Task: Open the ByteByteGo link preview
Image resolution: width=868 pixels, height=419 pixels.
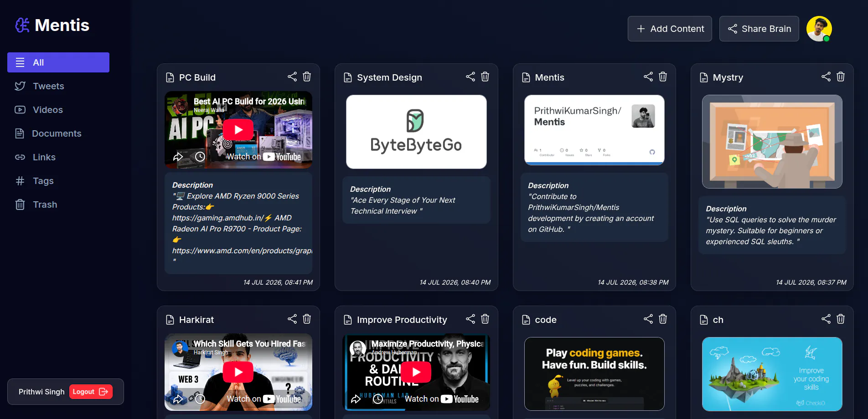Action: coord(416,132)
